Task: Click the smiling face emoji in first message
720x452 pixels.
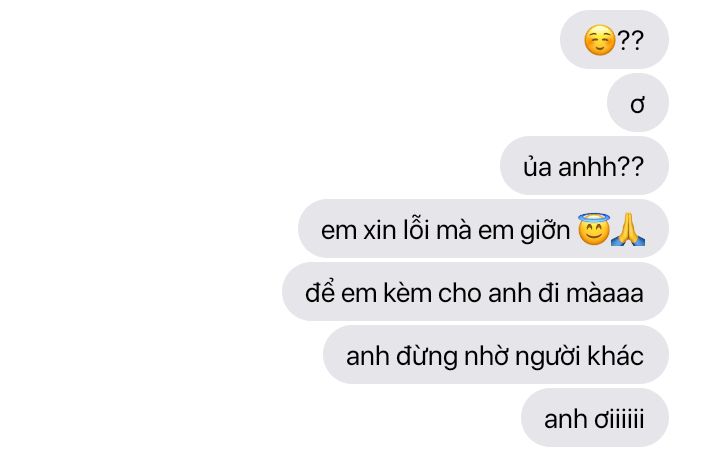Action: (x=599, y=40)
